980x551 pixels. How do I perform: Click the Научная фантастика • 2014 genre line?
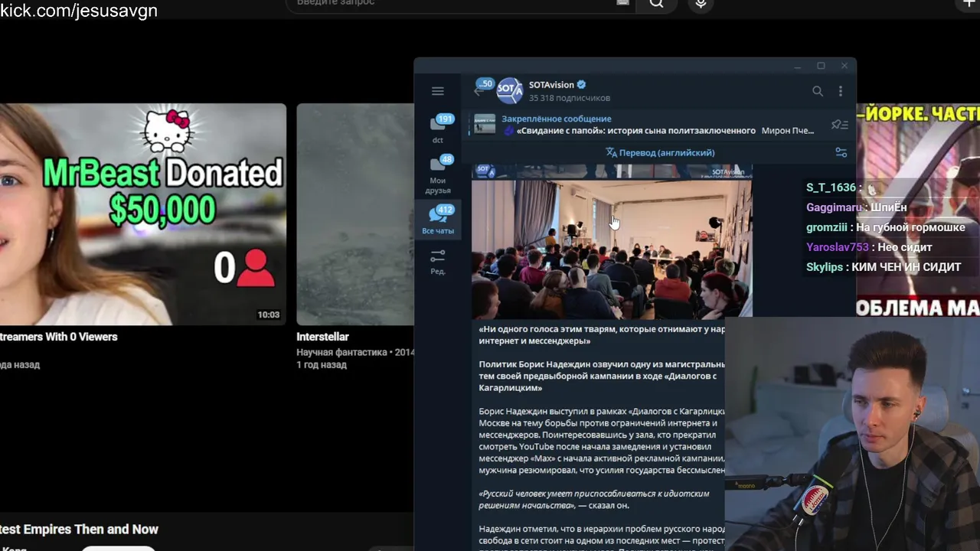click(355, 353)
